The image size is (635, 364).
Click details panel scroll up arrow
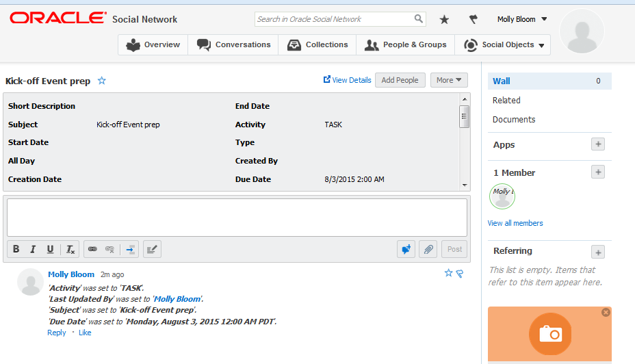coord(465,99)
